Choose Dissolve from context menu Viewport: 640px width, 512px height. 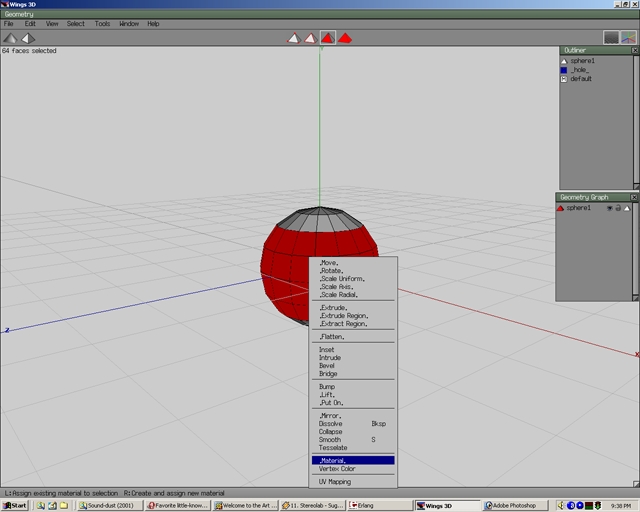pyautogui.click(x=353, y=424)
